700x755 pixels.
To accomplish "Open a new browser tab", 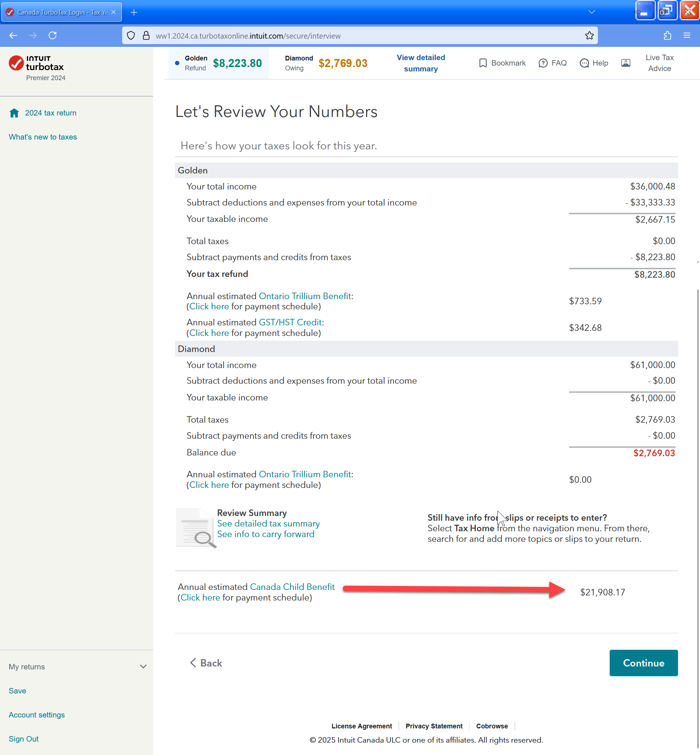I will (x=134, y=12).
